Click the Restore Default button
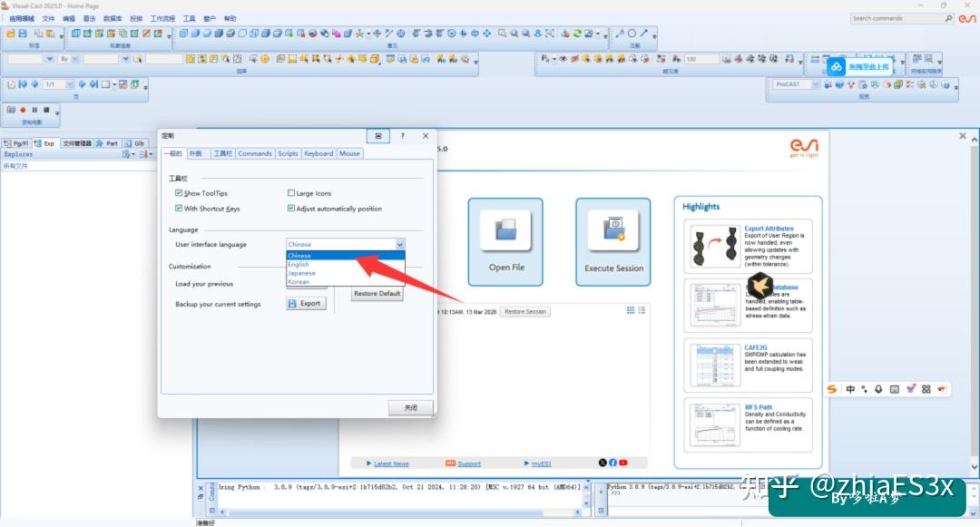 pyautogui.click(x=377, y=294)
